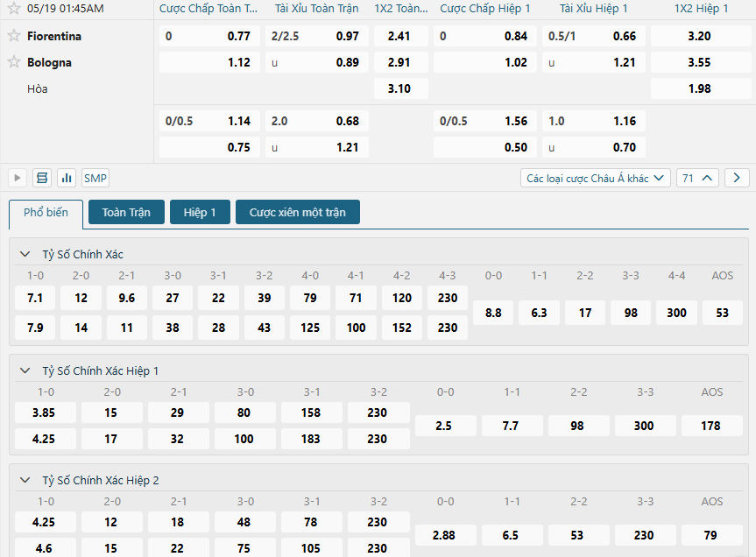756x557 pixels.
Task: Toggle the Bologna favorite star
Action: click(x=14, y=61)
